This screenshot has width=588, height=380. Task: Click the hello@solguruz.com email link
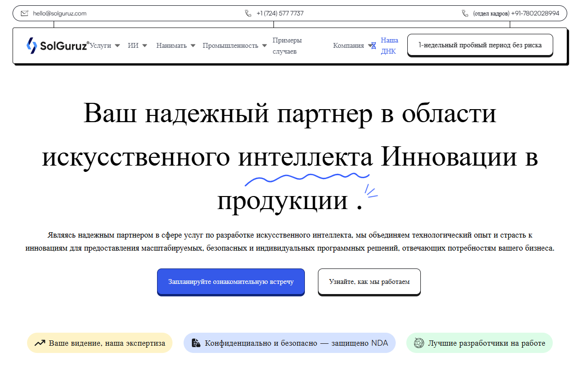pos(59,14)
